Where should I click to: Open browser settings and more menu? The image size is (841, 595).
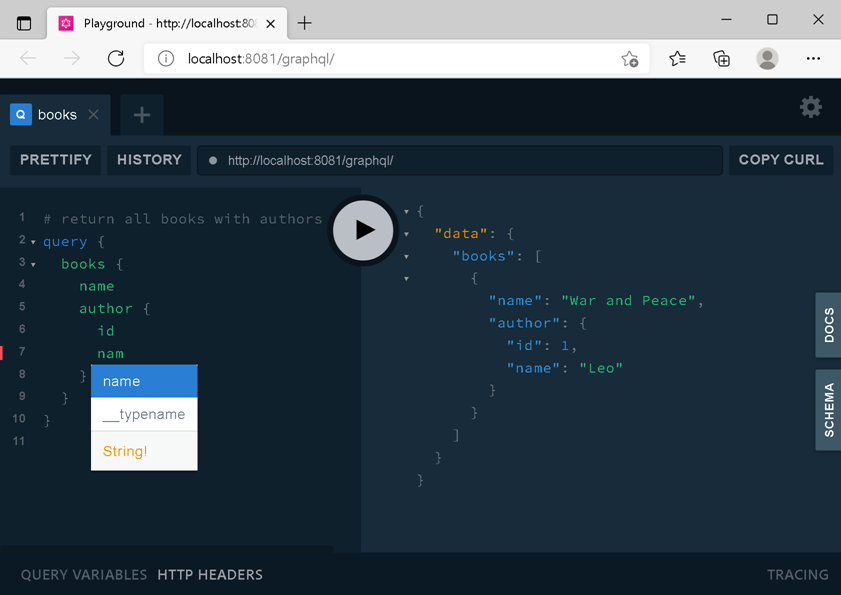(813, 58)
